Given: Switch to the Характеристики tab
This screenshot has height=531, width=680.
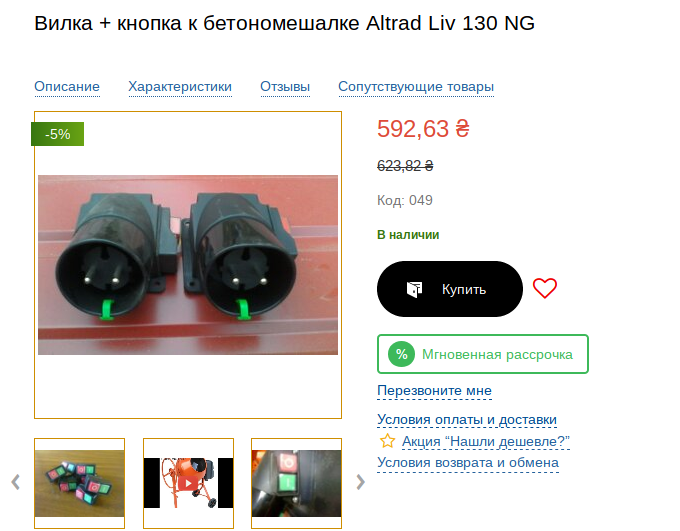Looking at the screenshot, I should pyautogui.click(x=180, y=86).
